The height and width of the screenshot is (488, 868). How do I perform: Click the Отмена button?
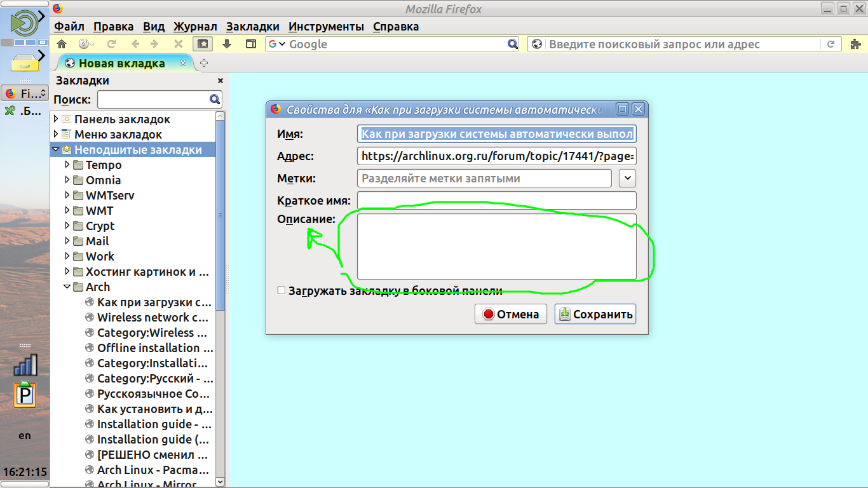511,314
